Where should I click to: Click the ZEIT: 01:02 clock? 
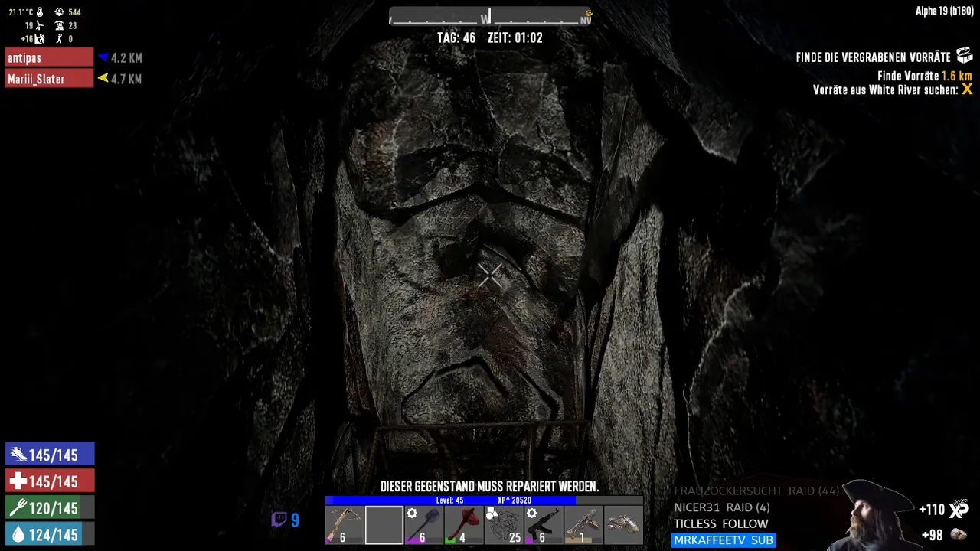(x=514, y=37)
